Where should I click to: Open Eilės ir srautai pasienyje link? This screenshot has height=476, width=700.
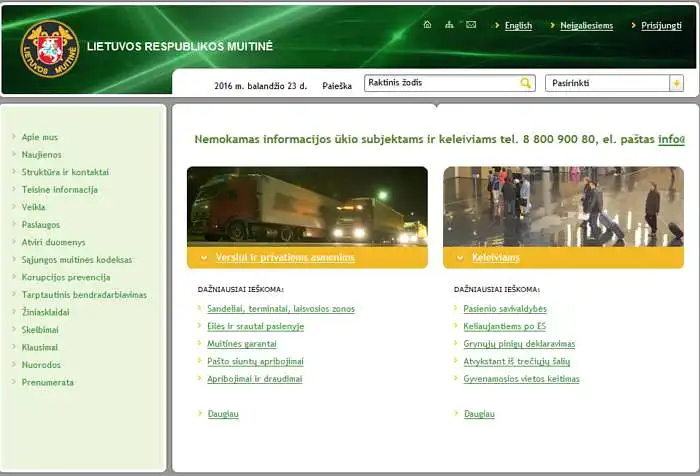pyautogui.click(x=255, y=326)
